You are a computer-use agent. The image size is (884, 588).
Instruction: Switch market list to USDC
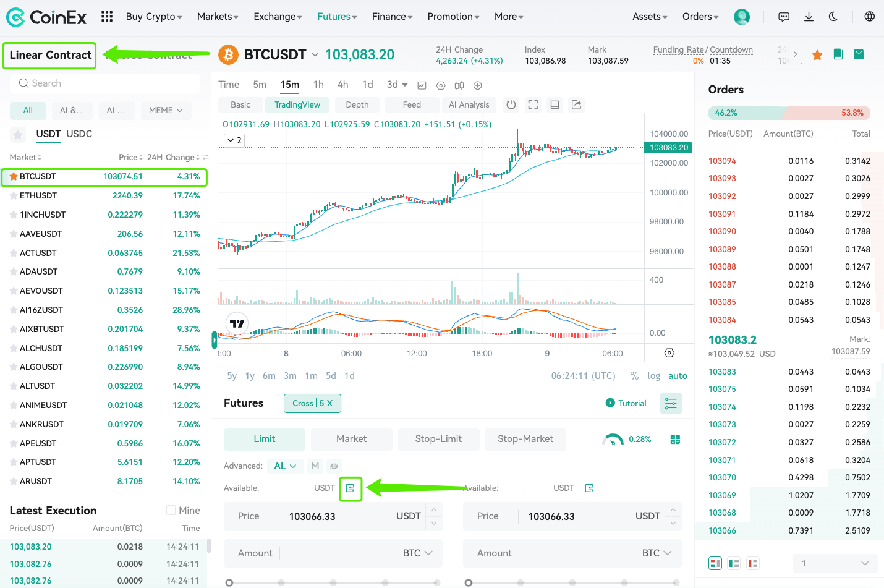[79, 134]
